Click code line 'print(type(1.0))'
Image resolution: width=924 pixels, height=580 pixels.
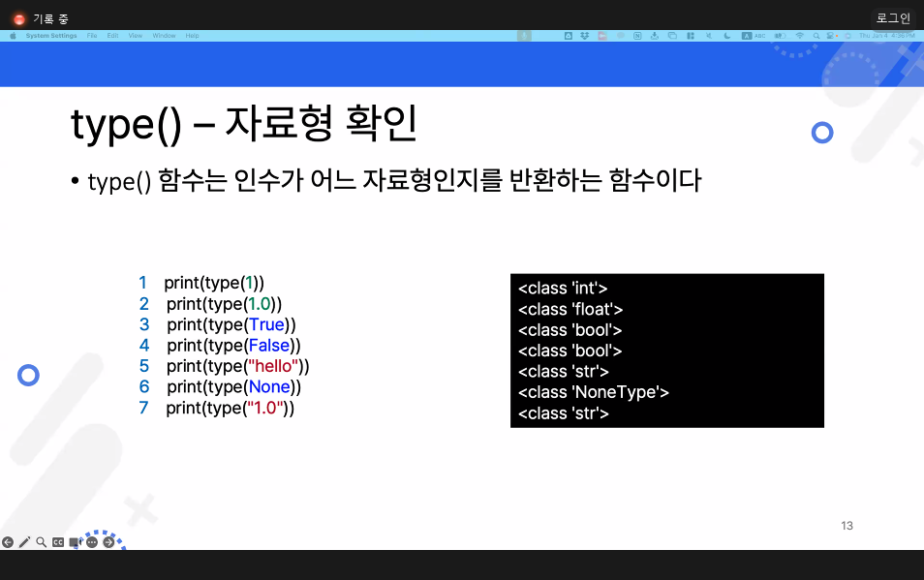(224, 304)
